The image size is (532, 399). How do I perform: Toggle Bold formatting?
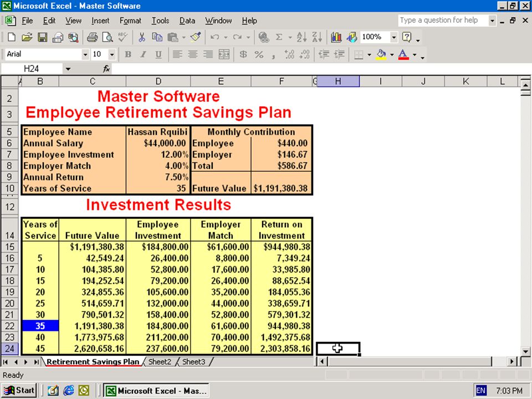pyautogui.click(x=128, y=54)
